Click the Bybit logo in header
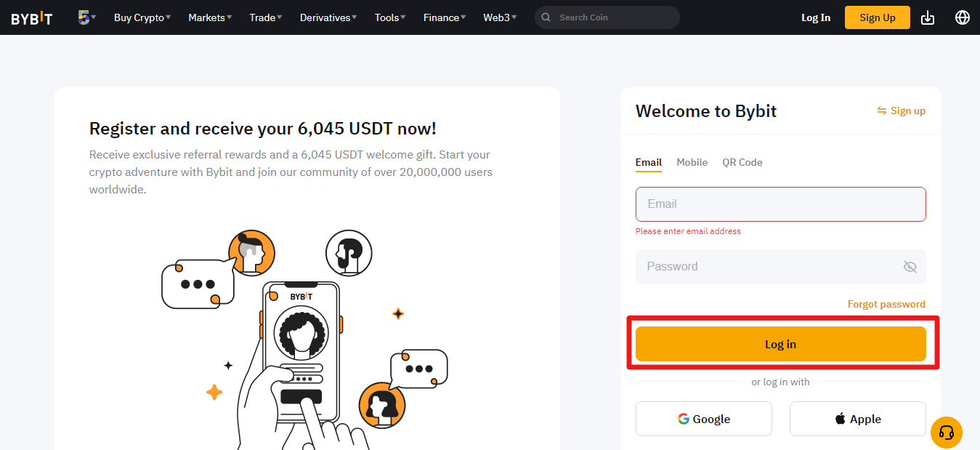Image resolution: width=980 pixels, height=450 pixels. [x=32, y=18]
